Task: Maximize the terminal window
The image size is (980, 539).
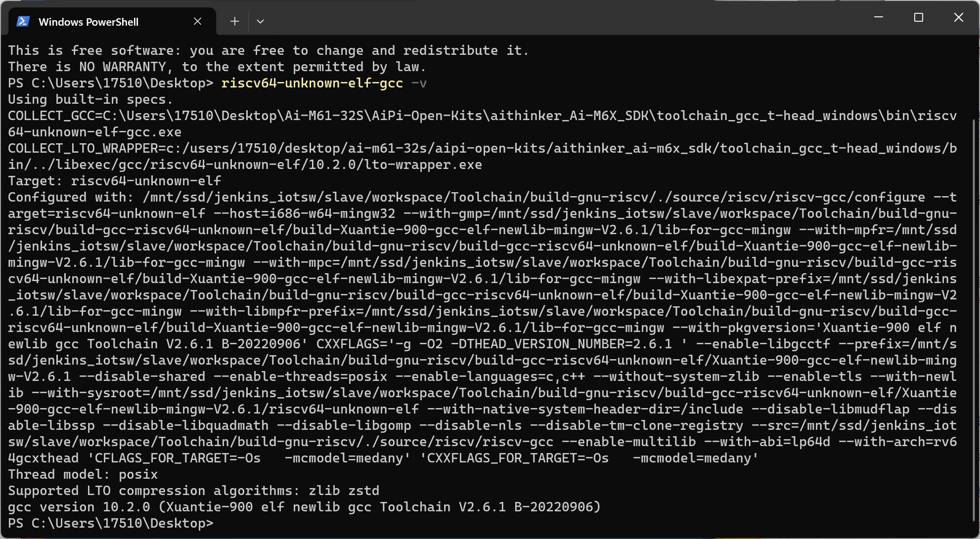Action: pyautogui.click(x=919, y=17)
